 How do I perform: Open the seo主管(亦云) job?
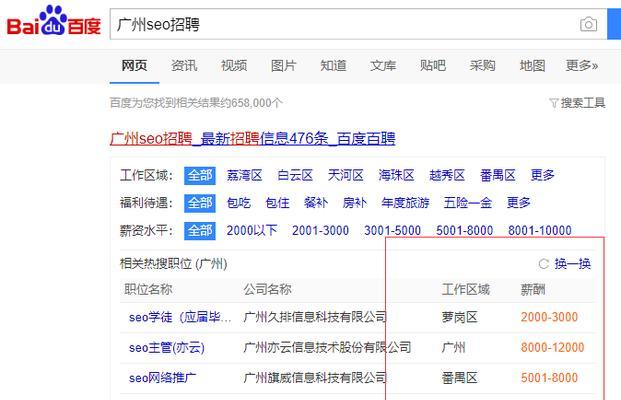click(167, 348)
